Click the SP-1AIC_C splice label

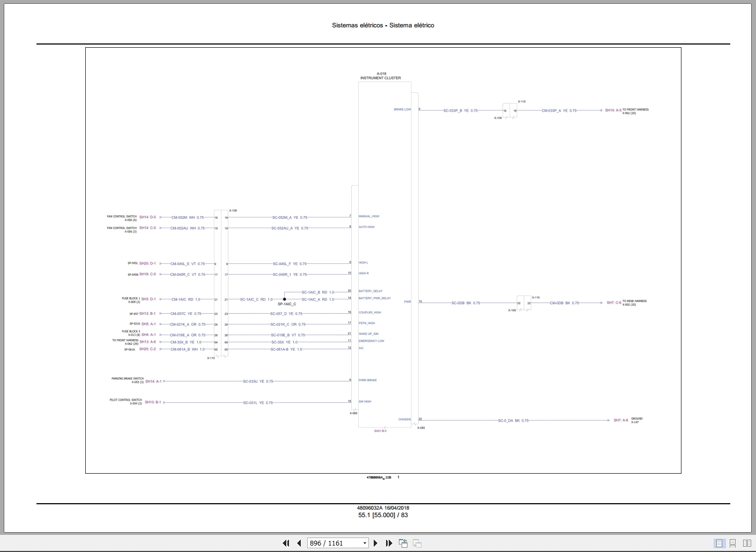[287, 304]
